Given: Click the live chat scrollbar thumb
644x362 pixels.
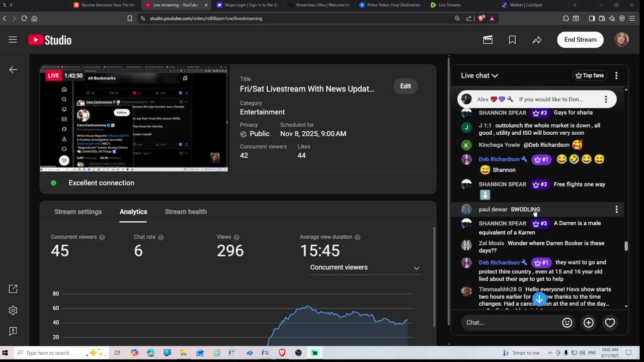Looking at the screenshot, I should (x=626, y=246).
